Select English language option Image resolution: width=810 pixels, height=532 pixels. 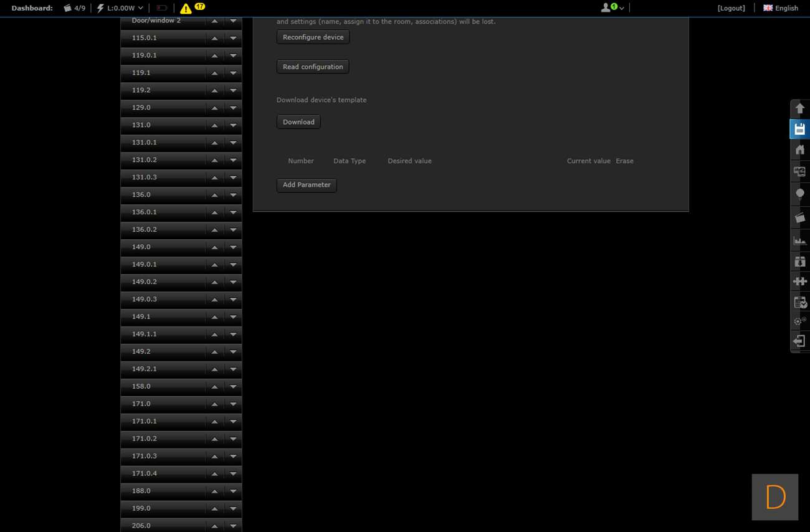coord(786,8)
